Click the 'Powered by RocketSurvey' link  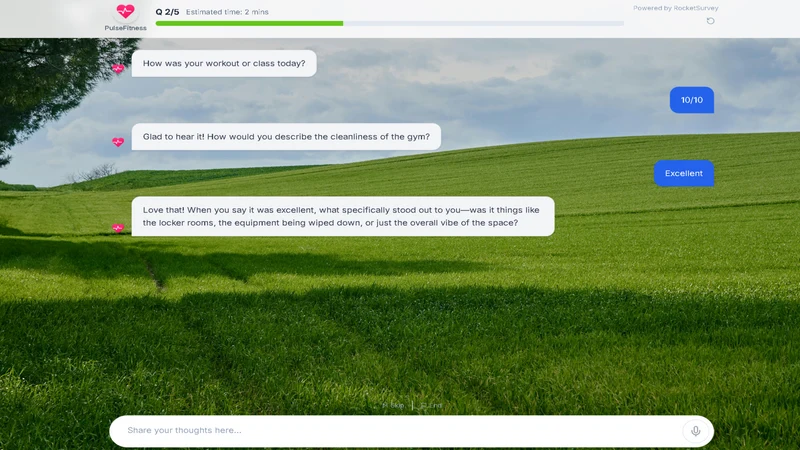tap(676, 8)
